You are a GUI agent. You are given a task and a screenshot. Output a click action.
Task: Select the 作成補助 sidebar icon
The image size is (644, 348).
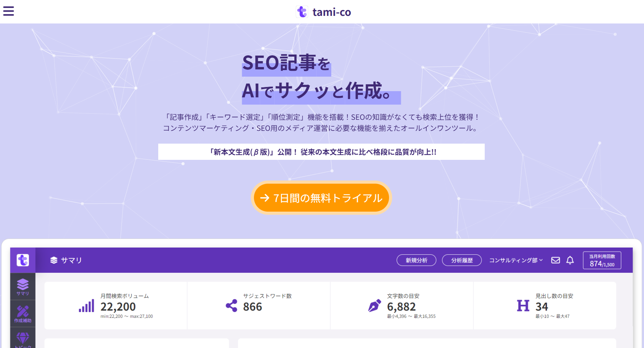[23, 313]
